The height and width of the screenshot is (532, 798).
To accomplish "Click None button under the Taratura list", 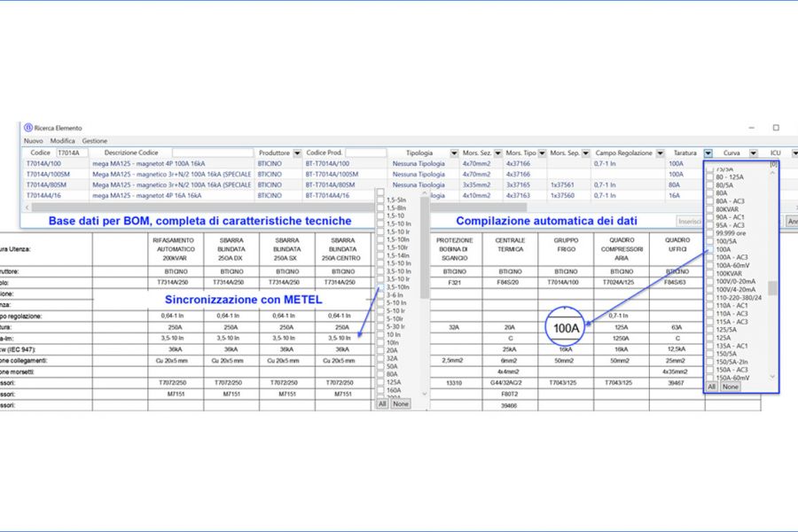I will 730,387.
